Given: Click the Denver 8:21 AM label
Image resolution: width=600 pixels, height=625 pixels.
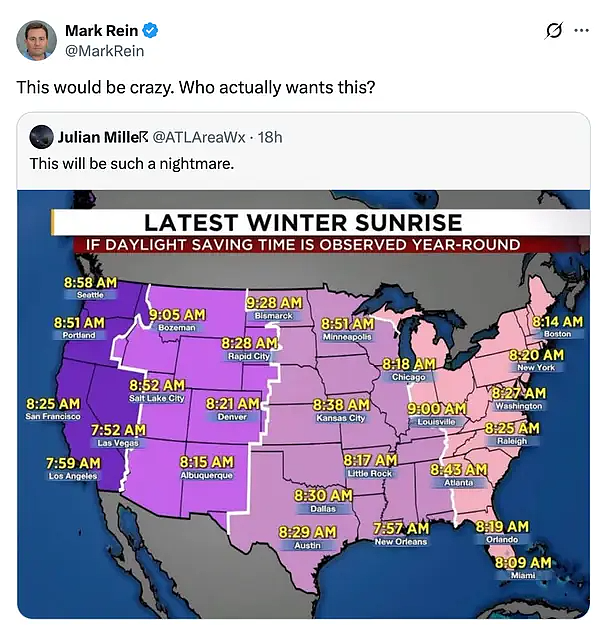Looking at the screenshot, I should click(x=232, y=409).
